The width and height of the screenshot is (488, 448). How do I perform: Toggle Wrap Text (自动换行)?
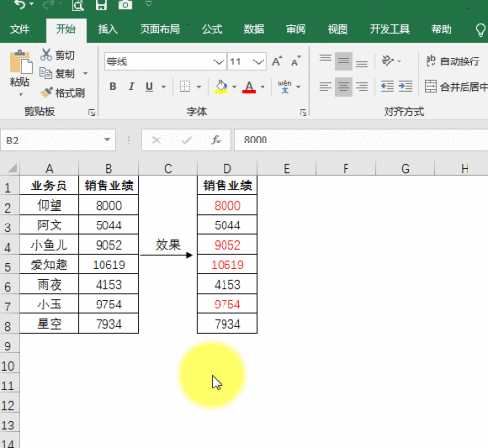[453, 61]
